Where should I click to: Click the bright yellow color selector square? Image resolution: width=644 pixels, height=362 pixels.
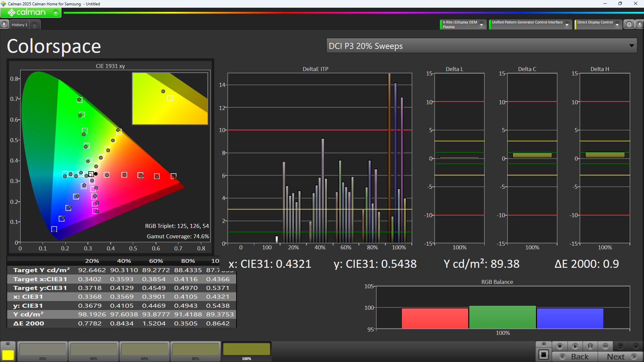[x=8, y=355]
